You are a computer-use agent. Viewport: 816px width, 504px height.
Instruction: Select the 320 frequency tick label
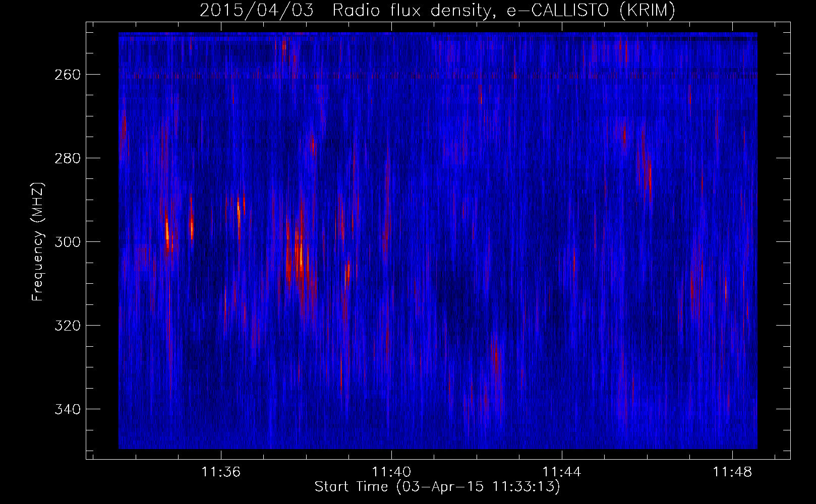click(67, 326)
